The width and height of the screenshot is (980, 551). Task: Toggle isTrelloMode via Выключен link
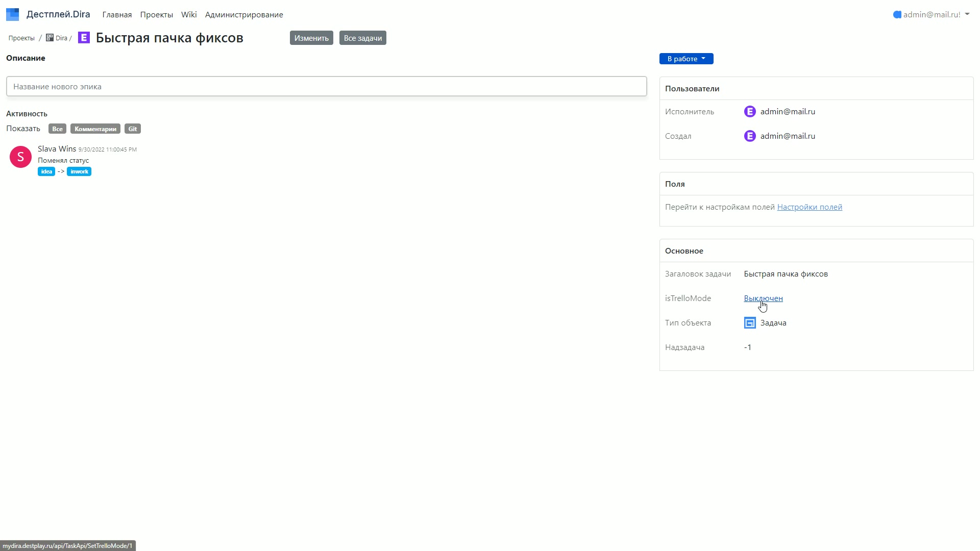tap(763, 298)
